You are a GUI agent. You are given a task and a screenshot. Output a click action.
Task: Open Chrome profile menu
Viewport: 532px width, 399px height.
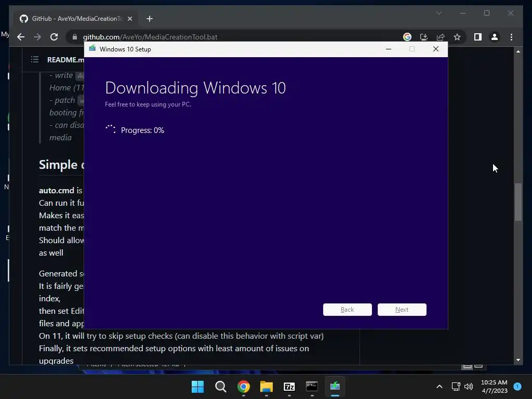(x=495, y=37)
